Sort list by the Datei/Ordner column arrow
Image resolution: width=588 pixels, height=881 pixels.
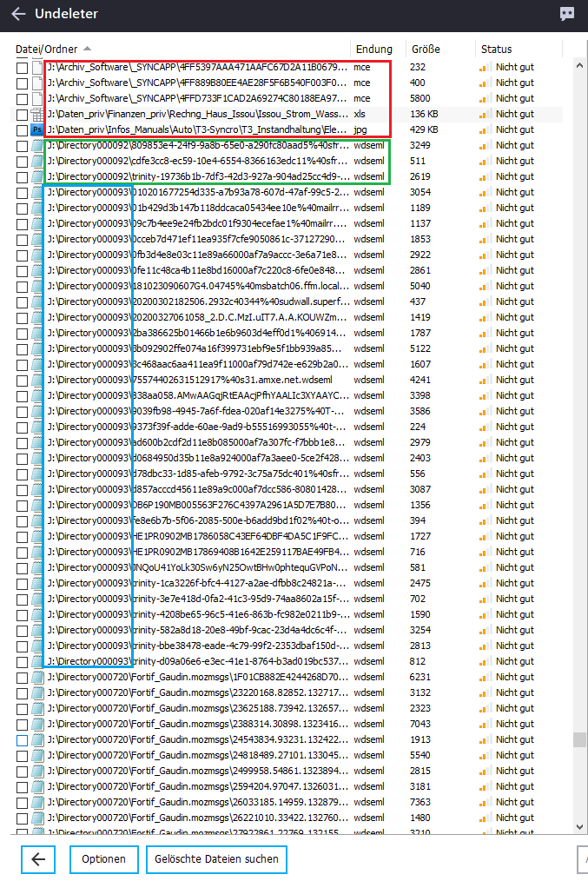coord(87,49)
